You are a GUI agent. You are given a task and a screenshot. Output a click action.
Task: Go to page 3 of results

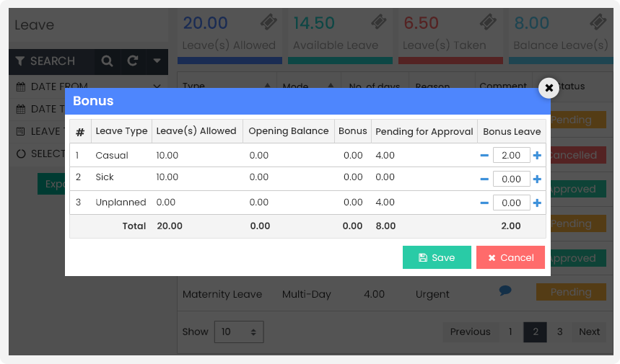tap(559, 332)
